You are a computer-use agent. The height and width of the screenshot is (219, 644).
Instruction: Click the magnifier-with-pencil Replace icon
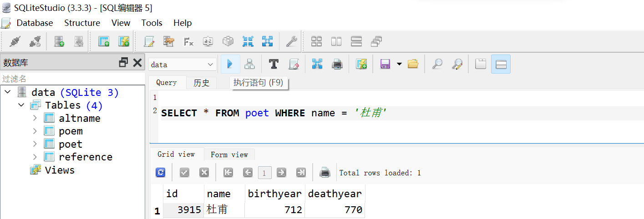pos(457,64)
